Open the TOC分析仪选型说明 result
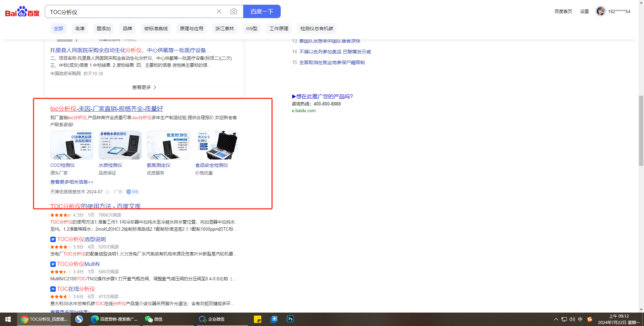644x326 pixels. pos(81,239)
